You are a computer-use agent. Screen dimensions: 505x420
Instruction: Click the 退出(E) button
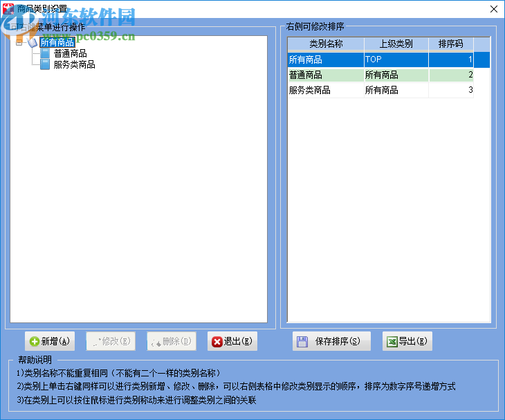pyautogui.click(x=232, y=341)
